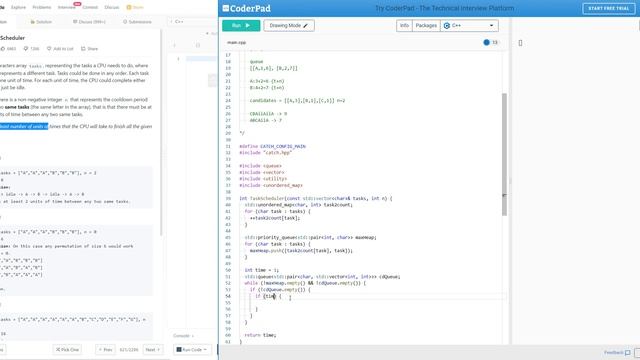Switch to the Discuss (999+) tab
Screen dimensions: 640x360
tap(89, 22)
